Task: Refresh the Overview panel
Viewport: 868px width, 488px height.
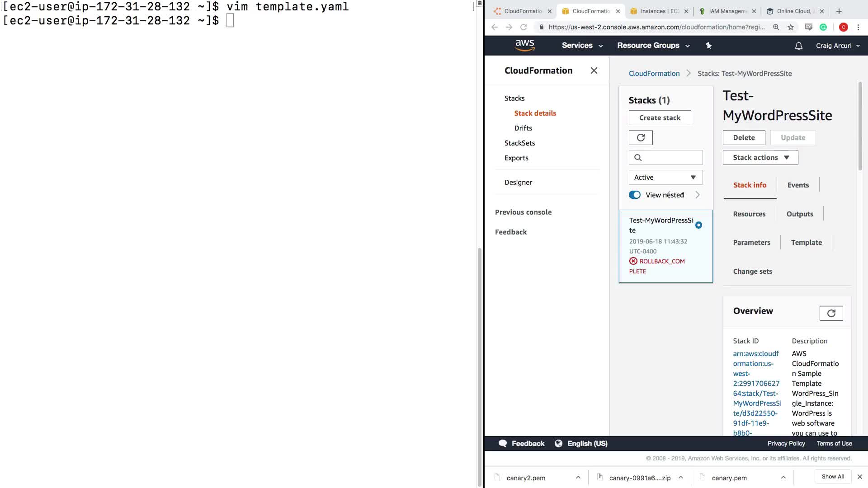Action: tap(831, 313)
